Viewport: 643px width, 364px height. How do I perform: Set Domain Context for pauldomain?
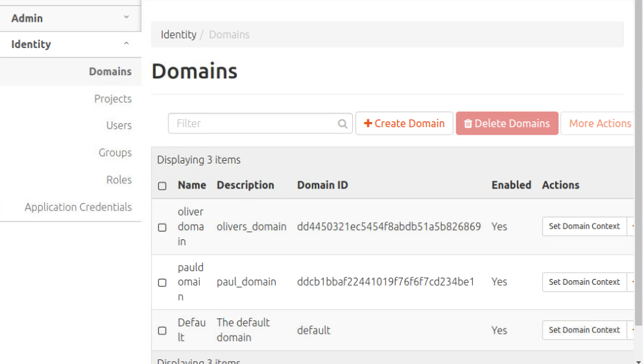coord(584,282)
